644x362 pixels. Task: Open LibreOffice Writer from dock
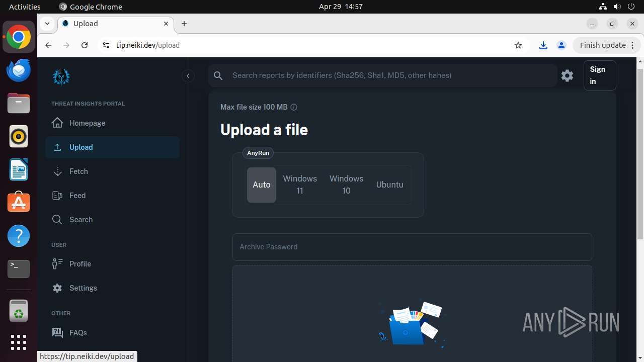coord(19,169)
